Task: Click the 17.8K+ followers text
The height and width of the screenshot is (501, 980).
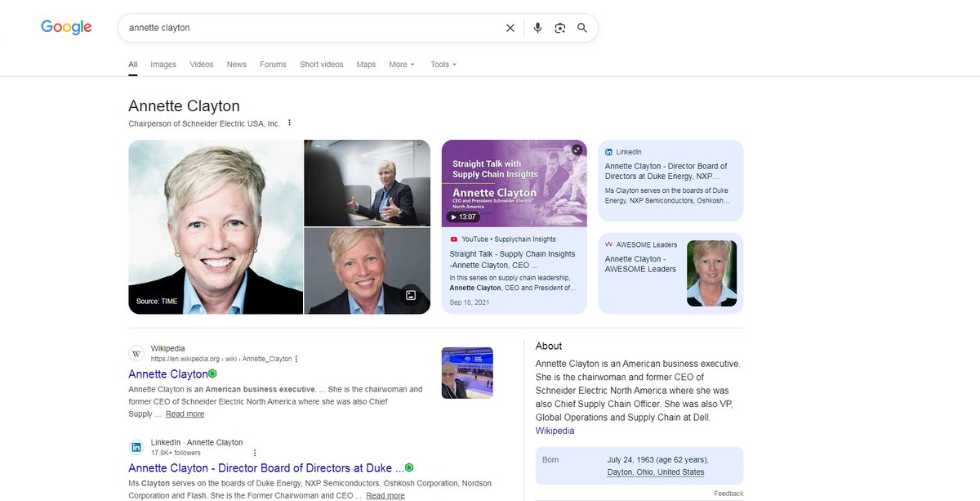Action: click(x=176, y=453)
